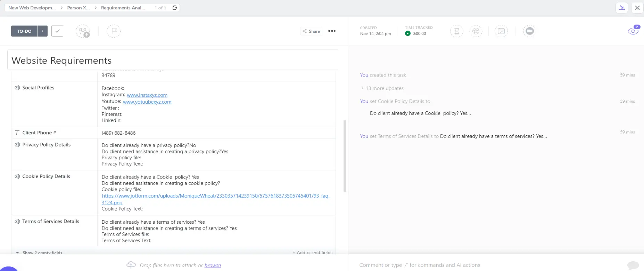
Task: Click Social Profiles field type icon
Action: (x=17, y=88)
